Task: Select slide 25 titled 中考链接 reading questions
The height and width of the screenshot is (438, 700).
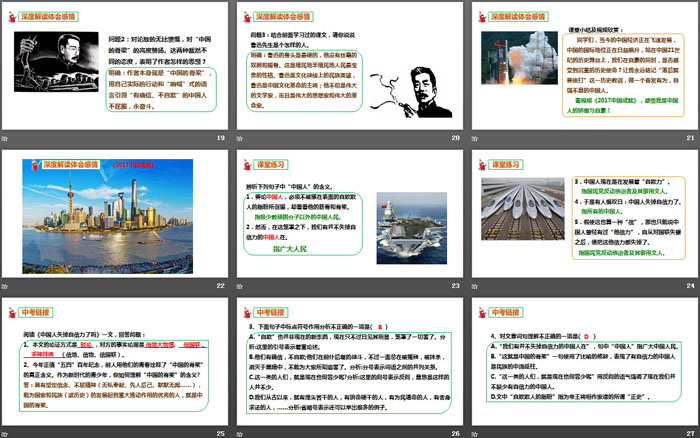Action: [115, 361]
